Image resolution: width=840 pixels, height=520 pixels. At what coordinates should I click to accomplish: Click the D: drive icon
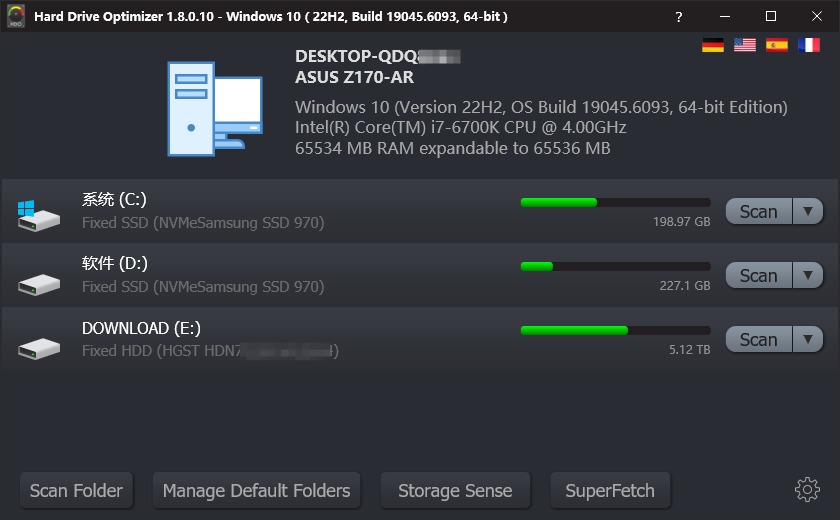[x=39, y=284]
